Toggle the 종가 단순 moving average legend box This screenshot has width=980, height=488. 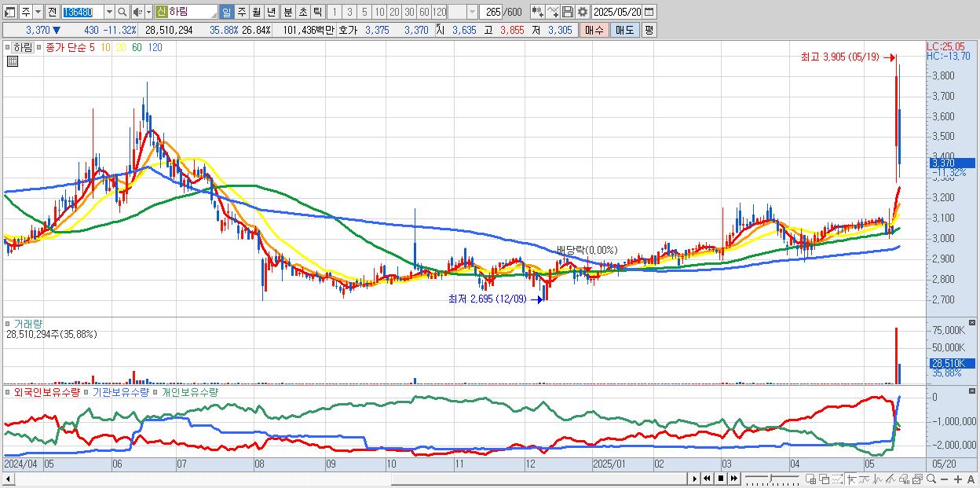point(39,47)
